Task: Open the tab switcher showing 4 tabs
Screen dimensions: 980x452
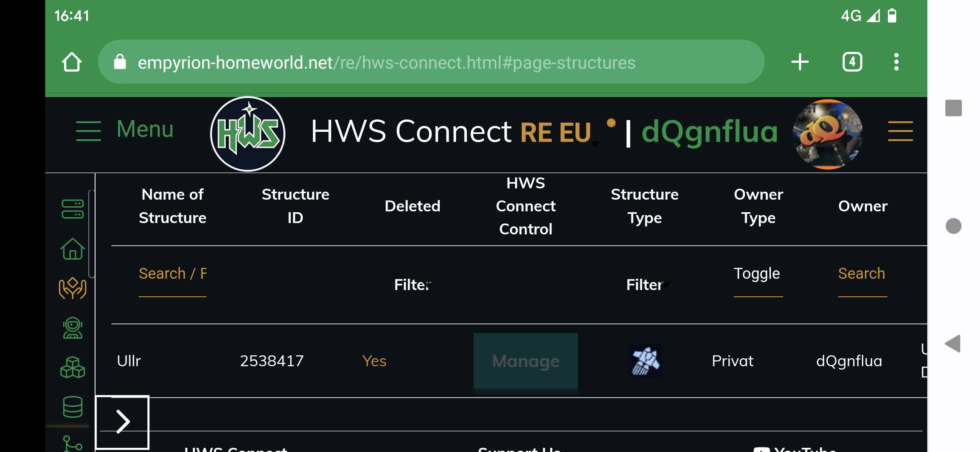Action: click(852, 62)
